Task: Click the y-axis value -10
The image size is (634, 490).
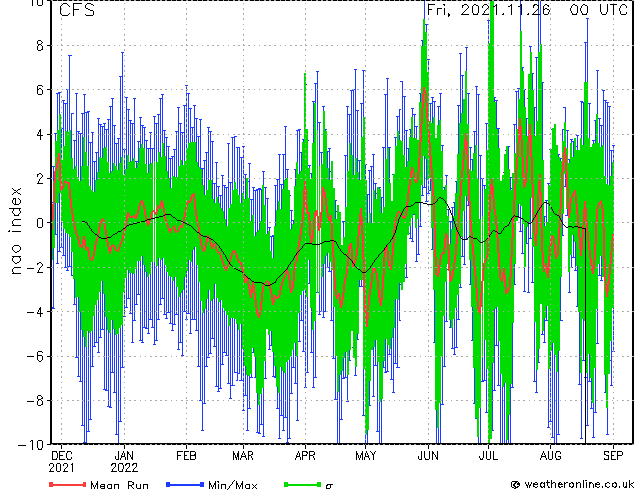Action: point(31,445)
